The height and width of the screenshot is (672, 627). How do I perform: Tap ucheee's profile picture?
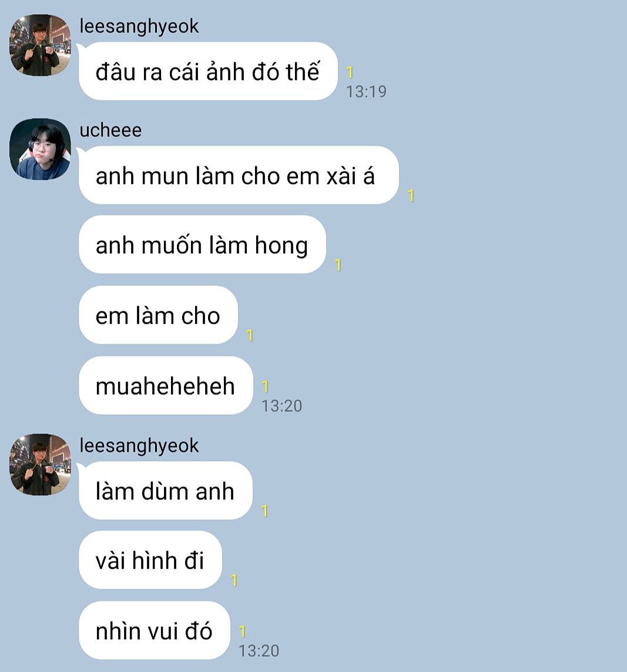coord(41,149)
